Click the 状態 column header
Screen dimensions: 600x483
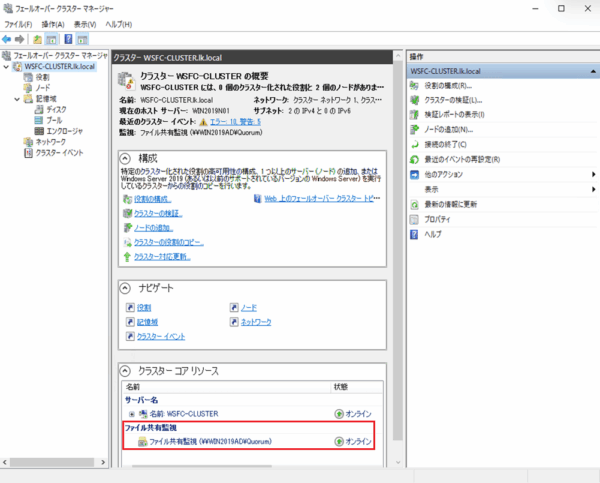coord(357,387)
